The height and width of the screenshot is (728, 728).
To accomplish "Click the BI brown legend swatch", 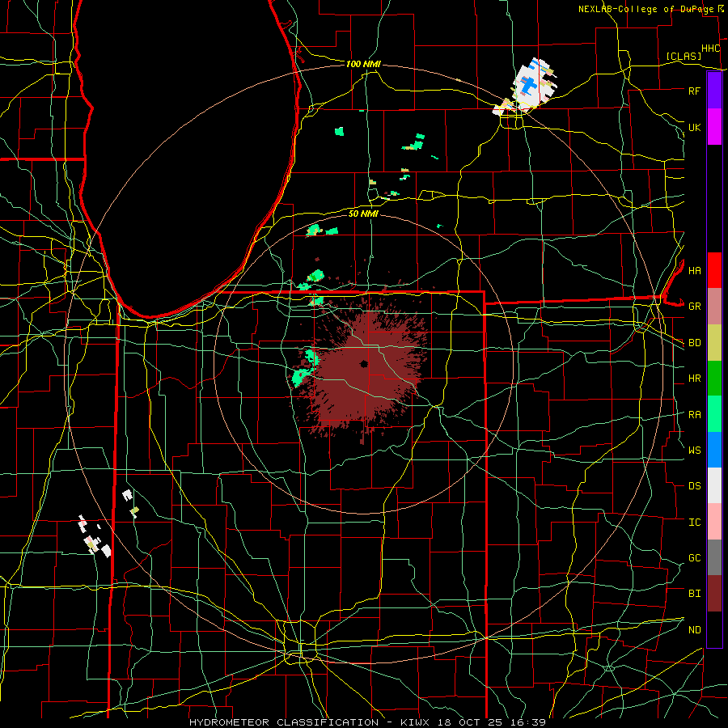I will [714, 594].
